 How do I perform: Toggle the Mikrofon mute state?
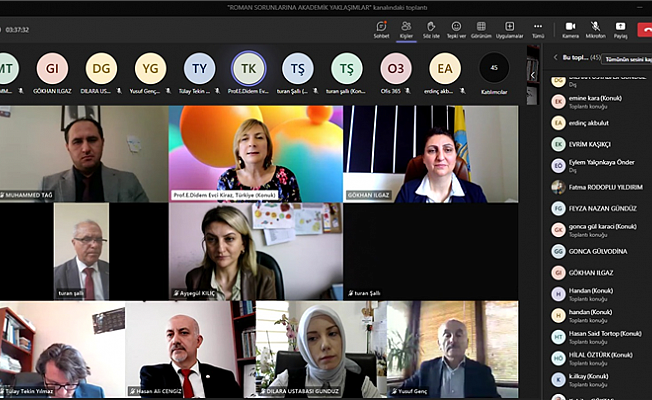coord(595,28)
